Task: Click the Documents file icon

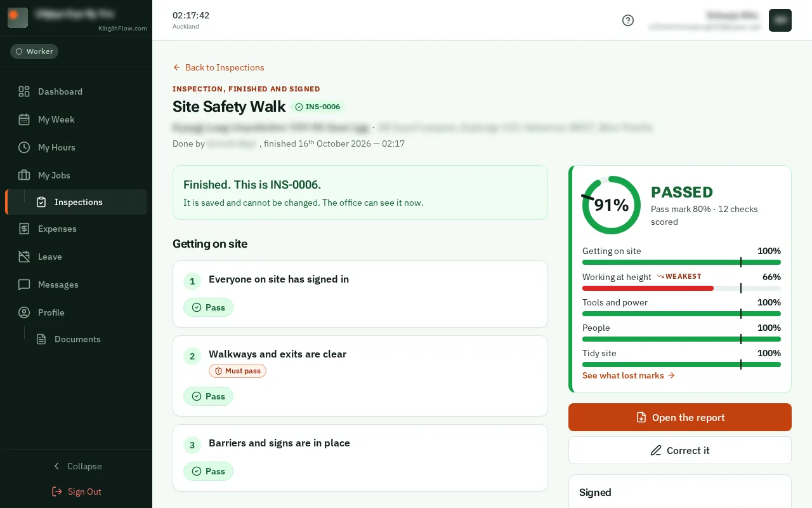Action: coord(41,339)
